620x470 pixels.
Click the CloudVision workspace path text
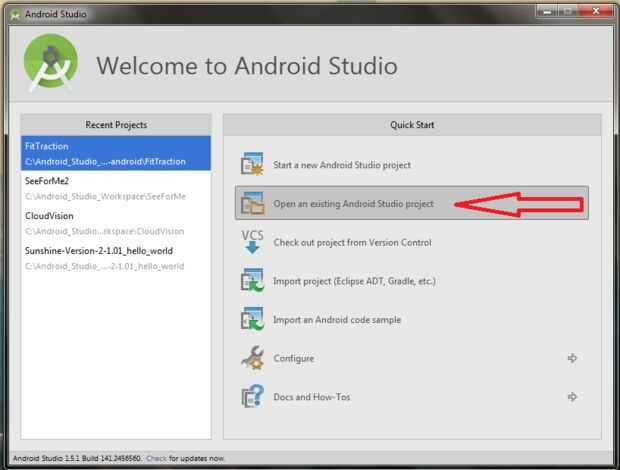click(x=104, y=231)
